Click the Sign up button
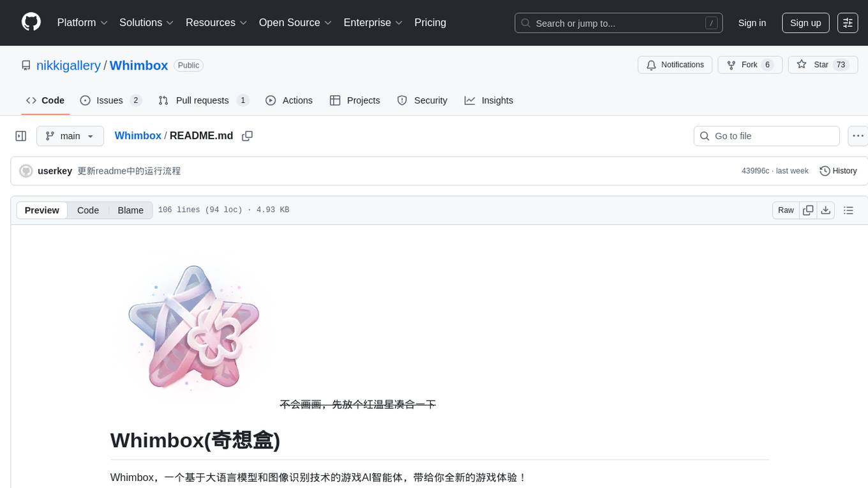This screenshot has height=488, width=868. (805, 23)
